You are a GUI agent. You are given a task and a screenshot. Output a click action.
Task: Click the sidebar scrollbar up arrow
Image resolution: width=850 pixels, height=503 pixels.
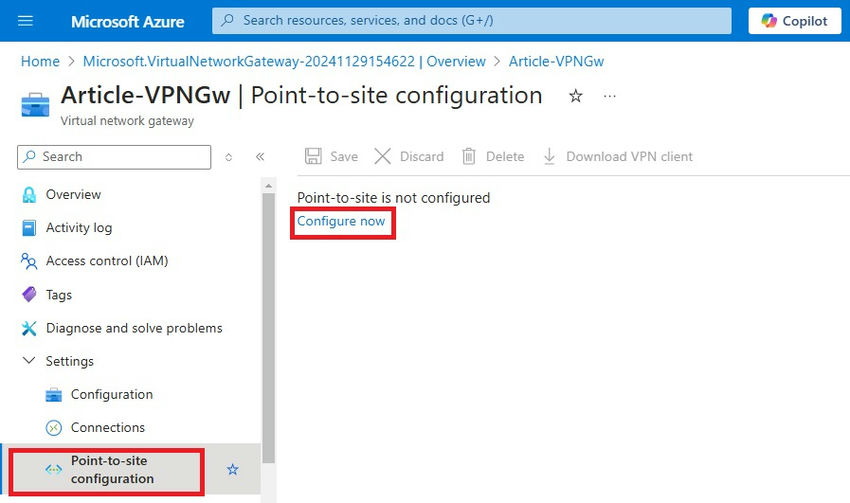[x=268, y=186]
